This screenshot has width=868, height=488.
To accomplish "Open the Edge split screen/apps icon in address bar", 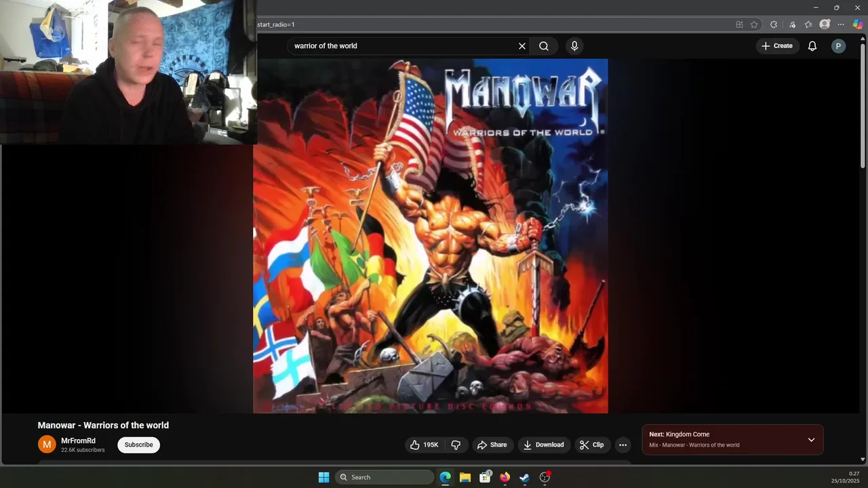I will pyautogui.click(x=739, y=24).
